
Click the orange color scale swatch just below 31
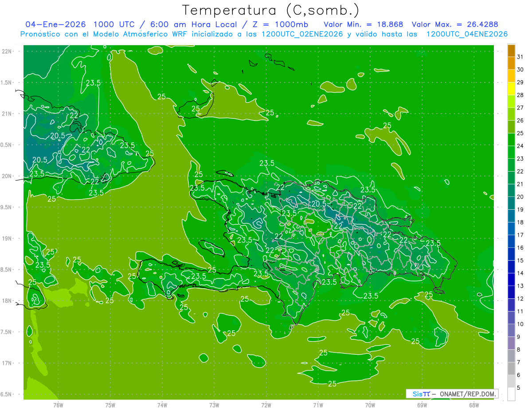tap(511, 63)
